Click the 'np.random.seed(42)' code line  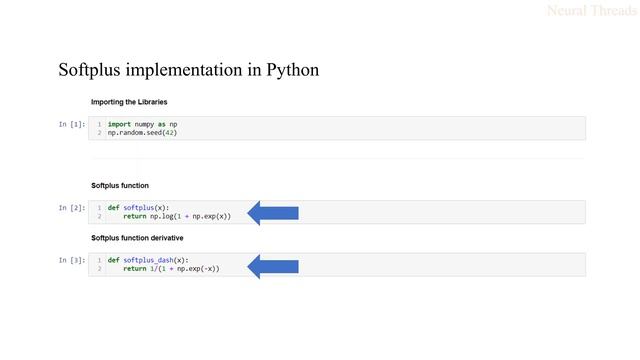point(142,133)
